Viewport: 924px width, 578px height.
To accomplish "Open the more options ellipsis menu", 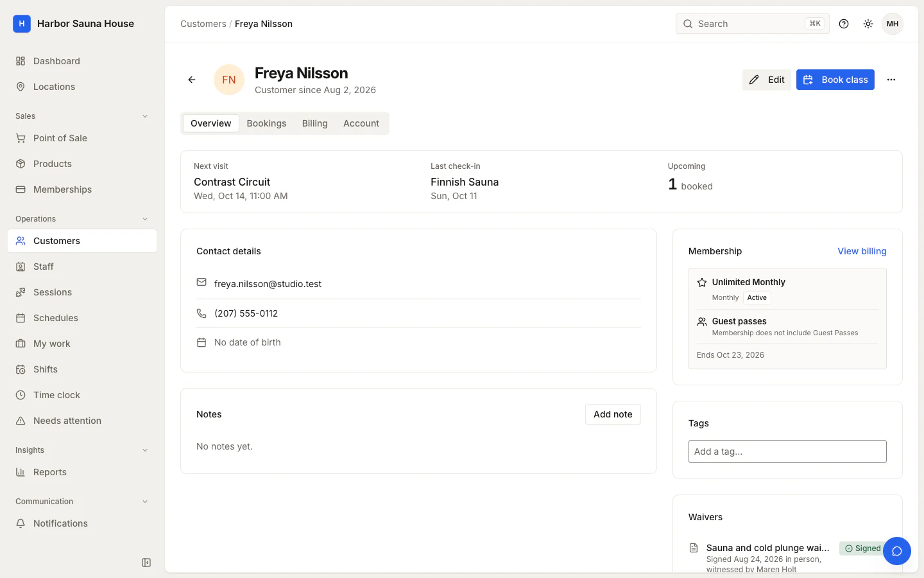I will 891,80.
